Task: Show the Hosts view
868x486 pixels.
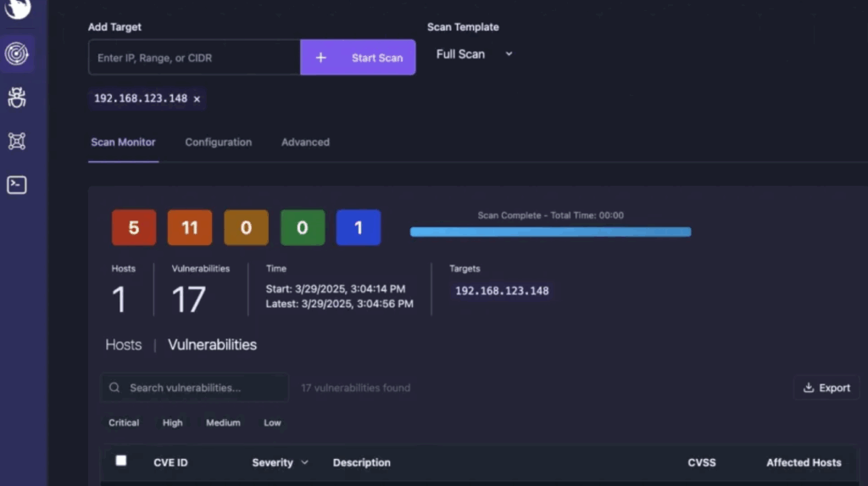Action: click(123, 345)
